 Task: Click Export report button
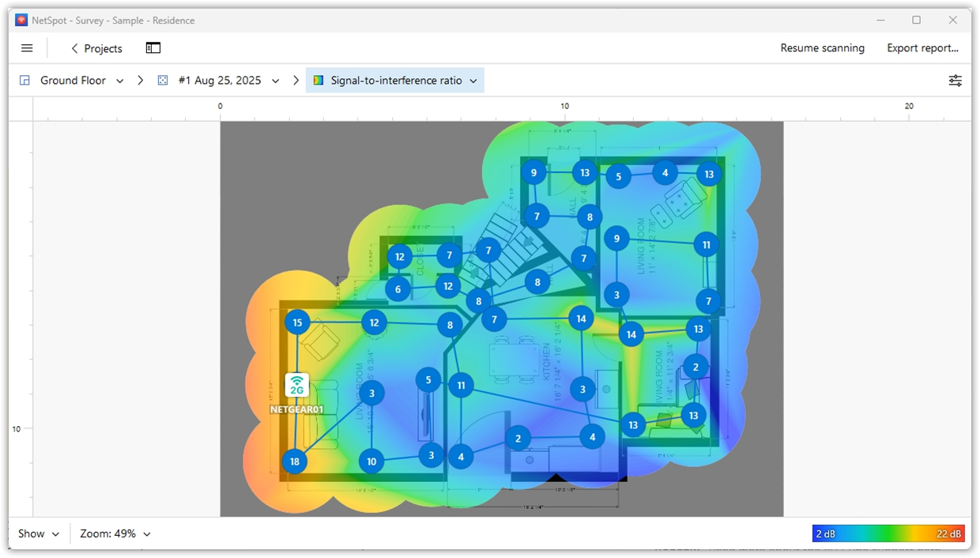pyautogui.click(x=922, y=48)
